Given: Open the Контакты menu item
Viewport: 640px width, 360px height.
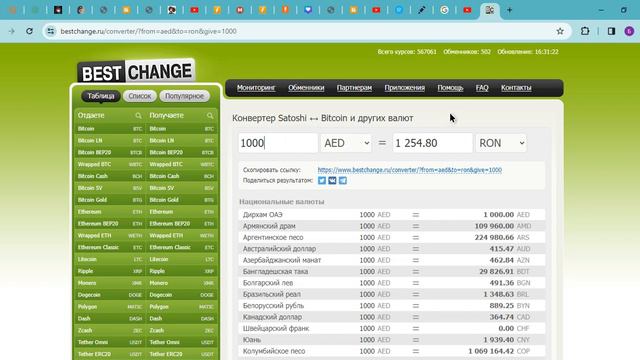Looking at the screenshot, I should 516,88.
